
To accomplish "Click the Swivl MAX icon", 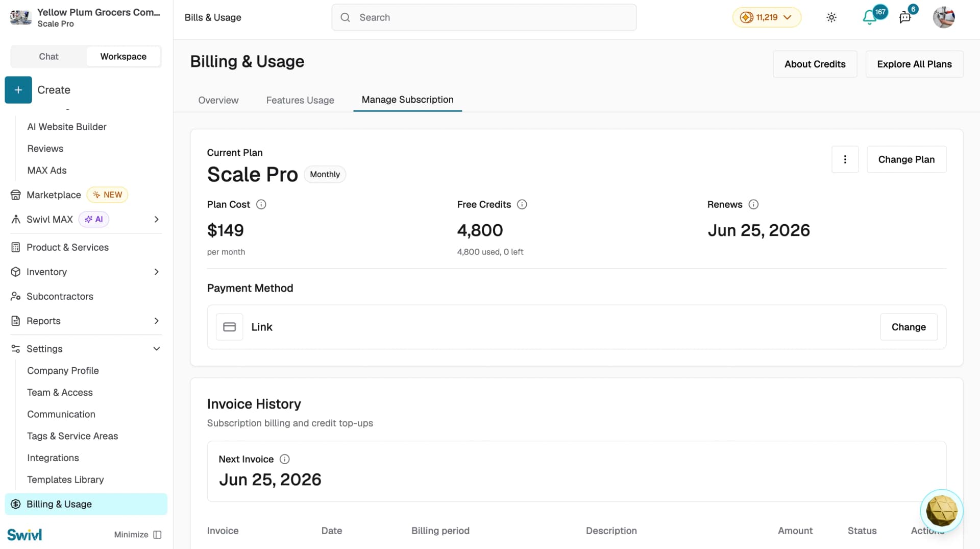I will 16,219.
